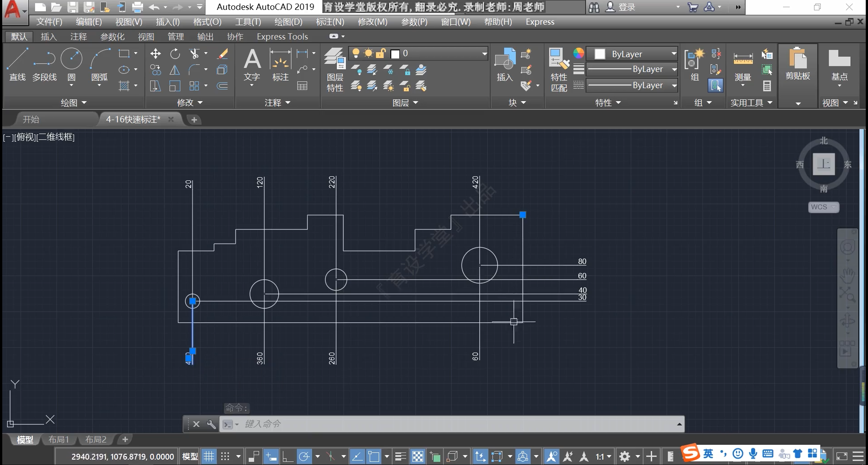Switch to the Express Tools ribbon tab

click(282, 36)
